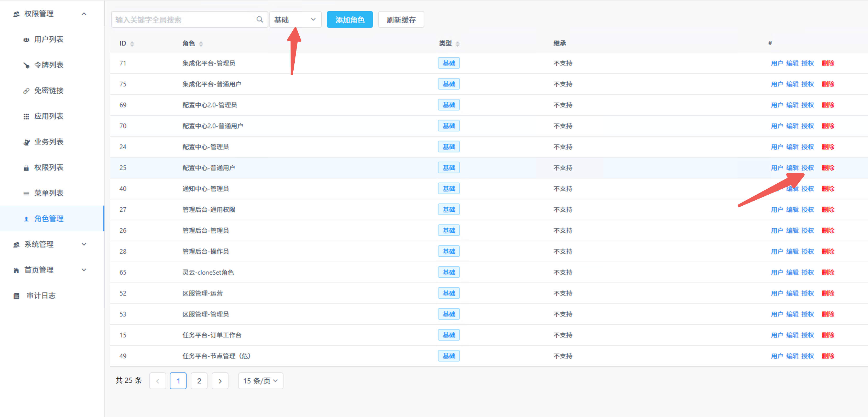868x417 pixels.
Task: Click 删除 for 配置中心2.0-普通用户 row
Action: tap(828, 126)
